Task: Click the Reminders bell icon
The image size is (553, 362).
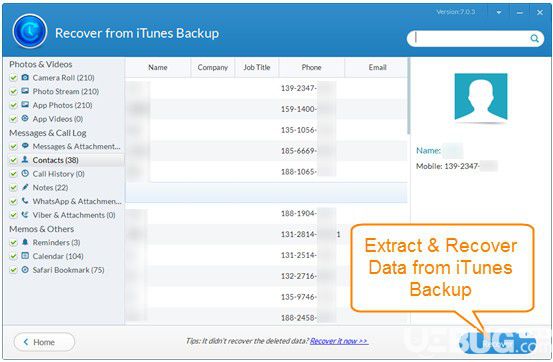Action: (x=25, y=242)
